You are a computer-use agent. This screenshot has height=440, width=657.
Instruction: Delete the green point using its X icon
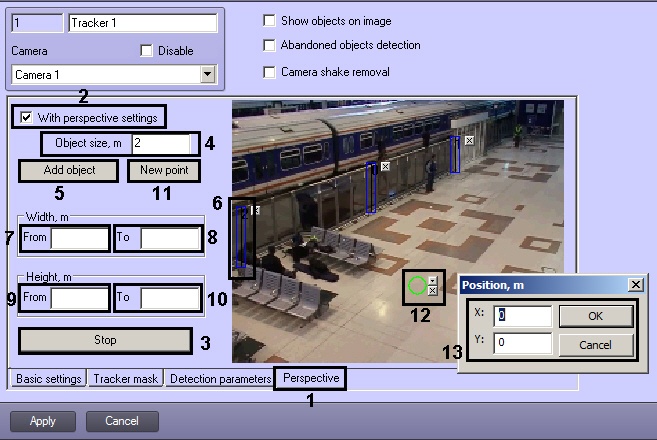[x=432, y=291]
